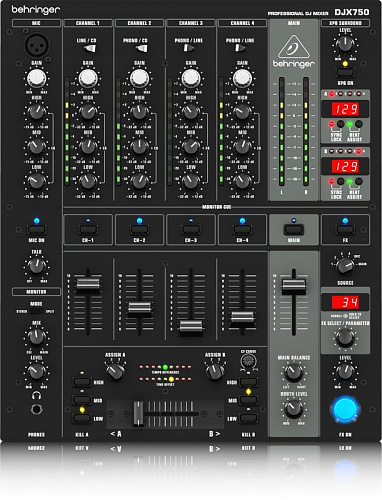
Task: Click the FX SOURCE selector knob
Action: (x=345, y=266)
